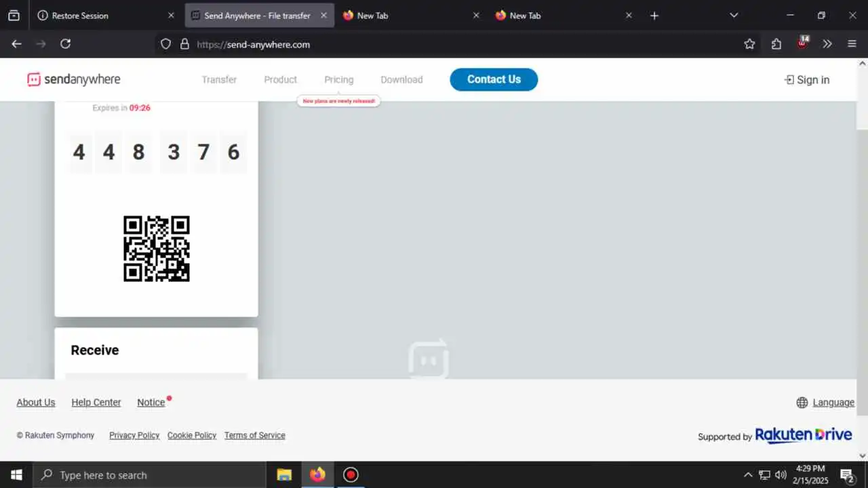
Task: Click the URL address bar
Action: click(448, 44)
